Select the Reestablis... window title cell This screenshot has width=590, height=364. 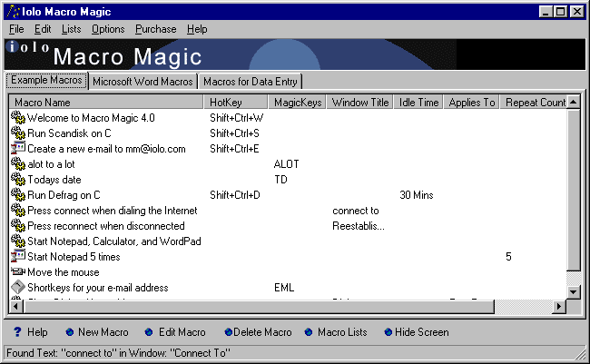(x=359, y=226)
